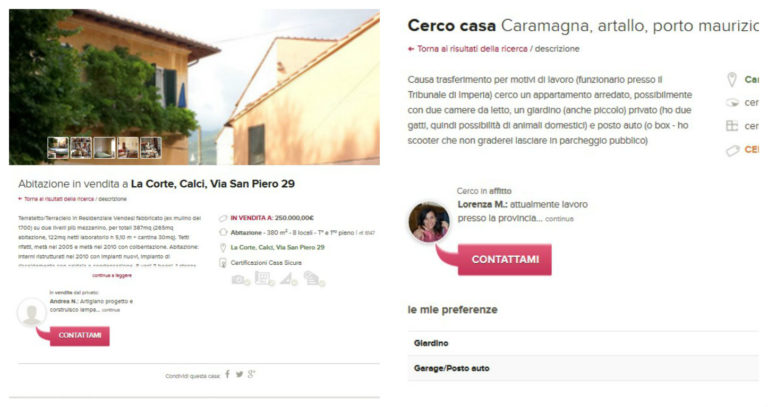Click the certificate icon beside Certificazioni Casa Sicura

(223, 263)
